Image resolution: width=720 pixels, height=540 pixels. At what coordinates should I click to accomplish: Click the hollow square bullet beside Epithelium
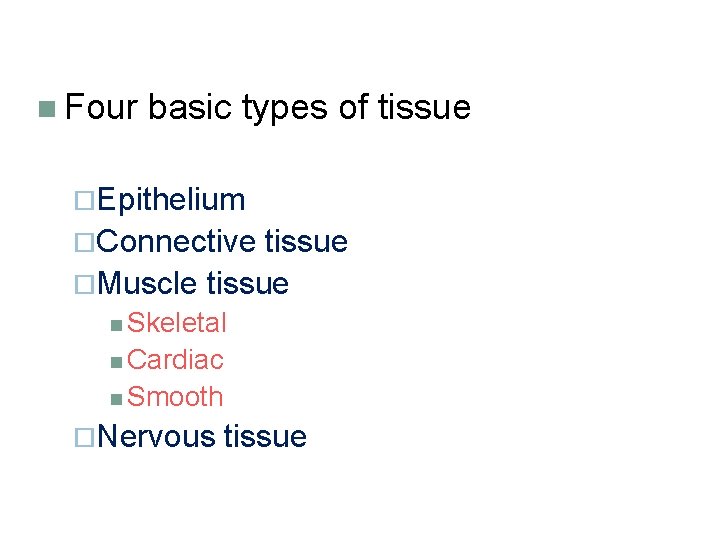point(87,201)
